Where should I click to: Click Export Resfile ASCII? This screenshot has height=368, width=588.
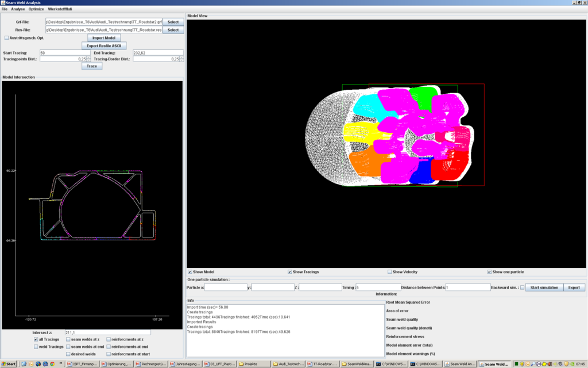(104, 45)
